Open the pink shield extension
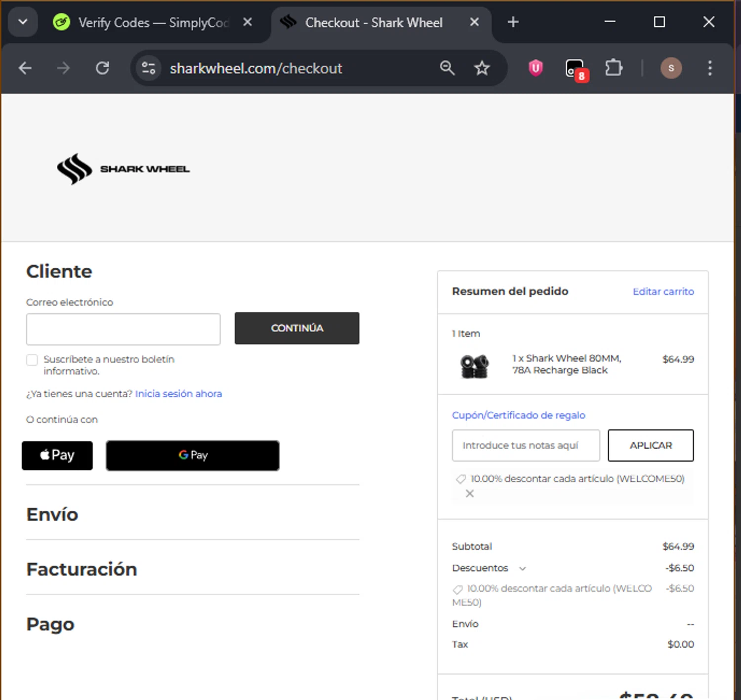This screenshot has height=700, width=741. (x=535, y=68)
